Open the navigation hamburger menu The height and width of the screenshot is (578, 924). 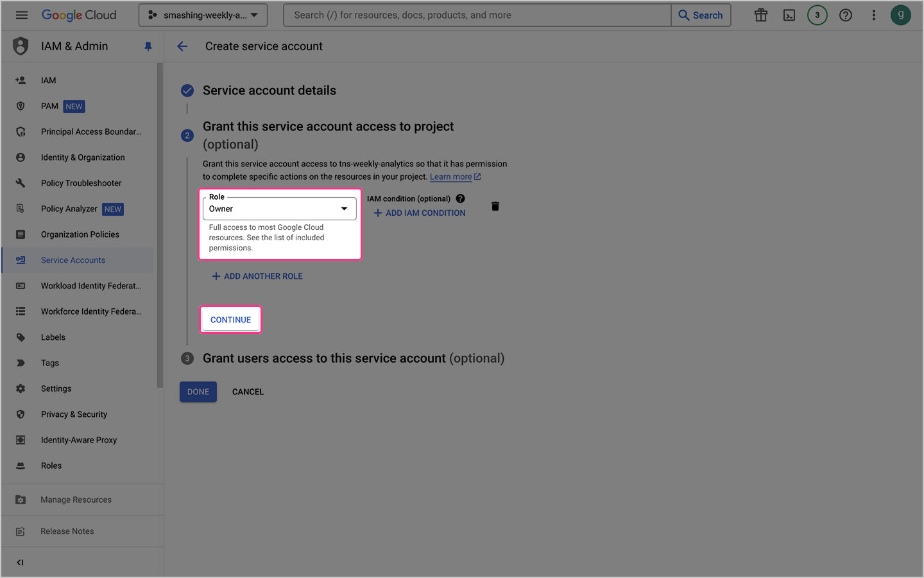click(x=21, y=15)
